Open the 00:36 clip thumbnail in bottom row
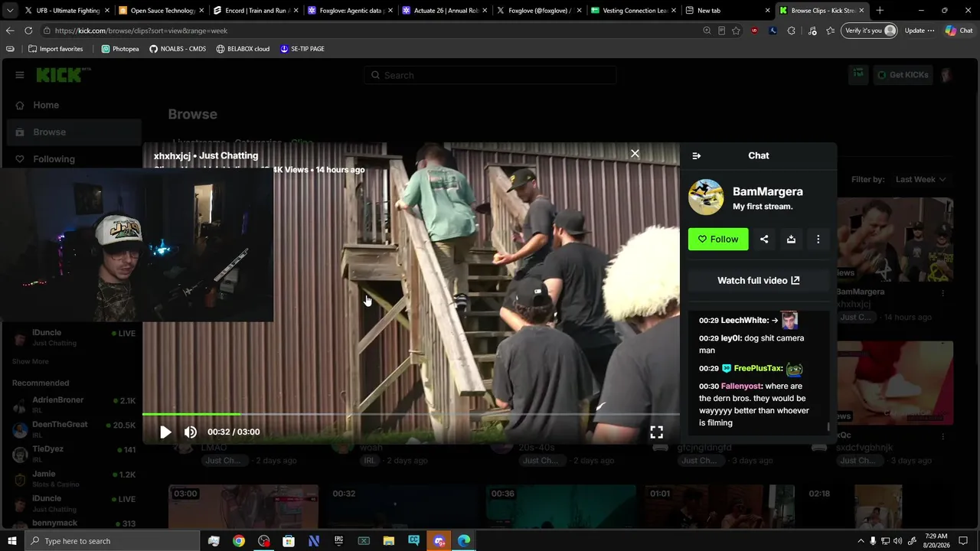 560,506
